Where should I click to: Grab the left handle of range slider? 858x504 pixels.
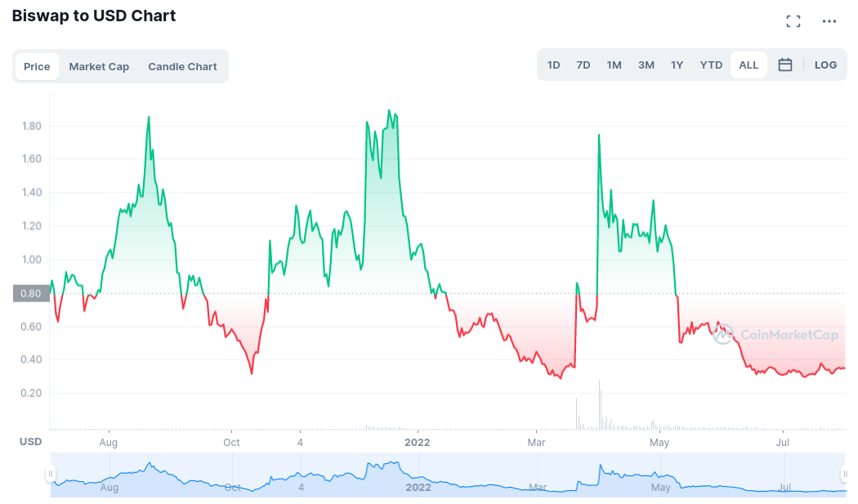point(51,474)
